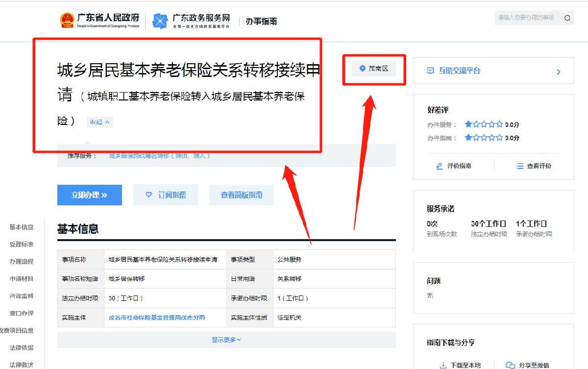
Task: Click the search magnifier icon
Action: coord(567,18)
